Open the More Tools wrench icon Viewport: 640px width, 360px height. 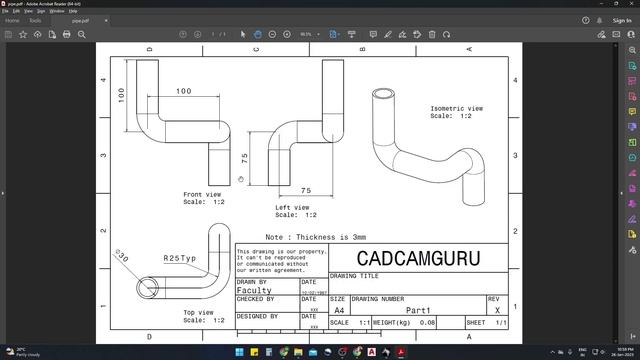[x=632, y=249]
